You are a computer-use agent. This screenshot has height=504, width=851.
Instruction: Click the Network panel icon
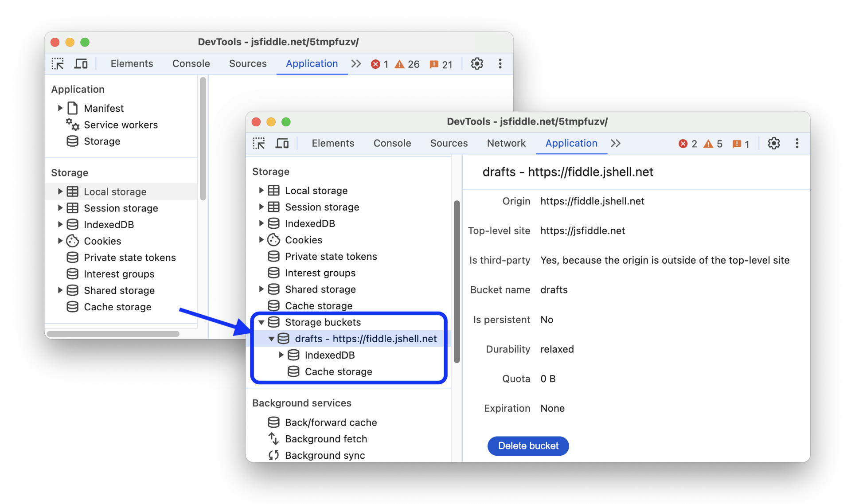[506, 143]
